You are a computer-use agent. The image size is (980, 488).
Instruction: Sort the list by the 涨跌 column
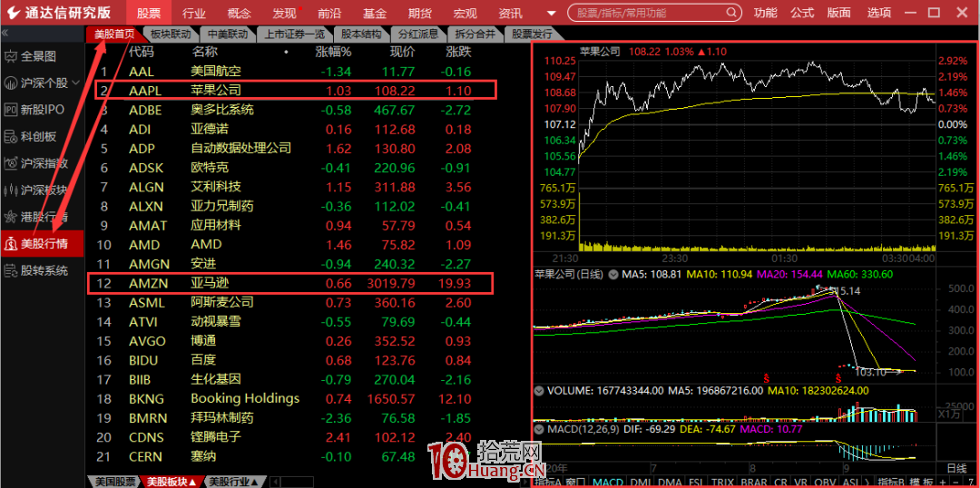point(459,53)
